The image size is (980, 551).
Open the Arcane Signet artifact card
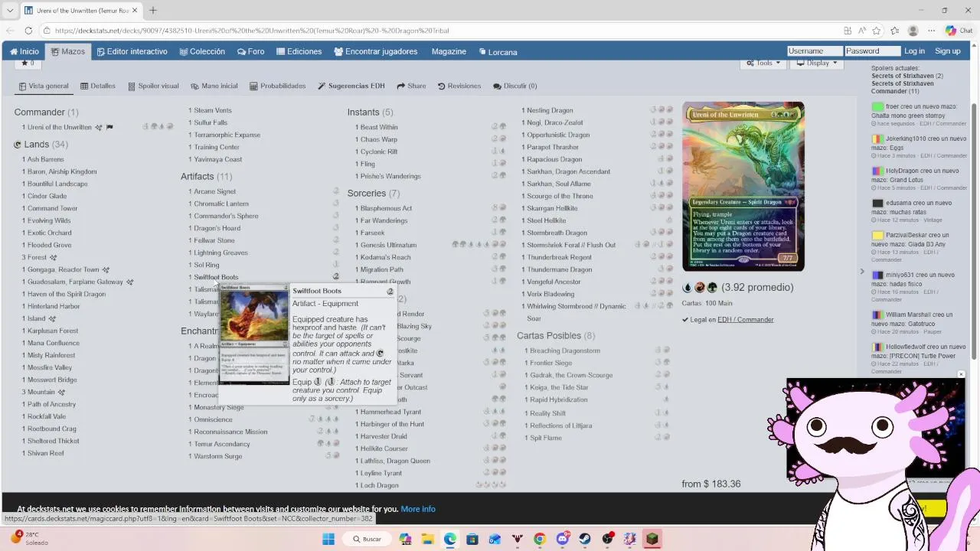coord(214,191)
